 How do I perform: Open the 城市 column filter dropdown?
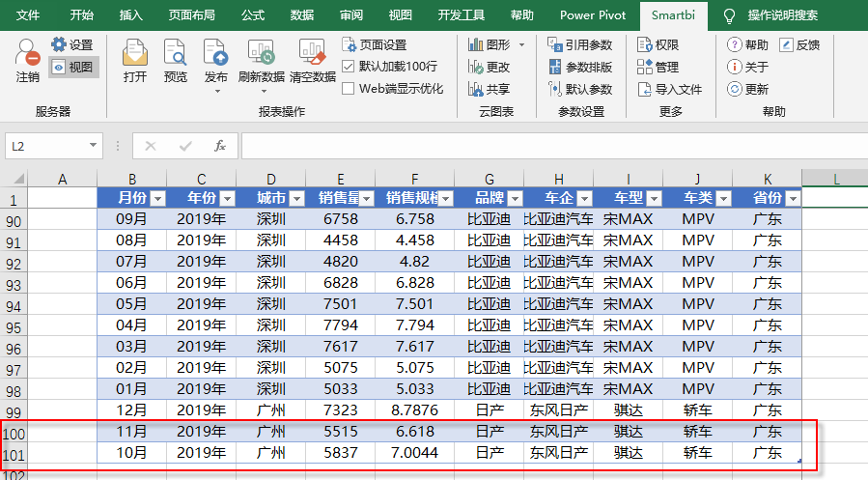click(296, 198)
